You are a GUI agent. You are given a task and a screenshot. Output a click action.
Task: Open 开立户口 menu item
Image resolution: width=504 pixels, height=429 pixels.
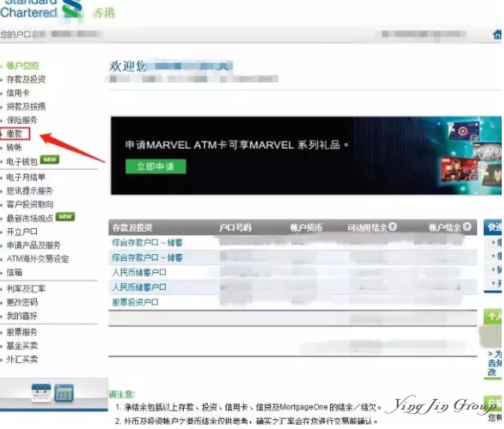tap(22, 232)
